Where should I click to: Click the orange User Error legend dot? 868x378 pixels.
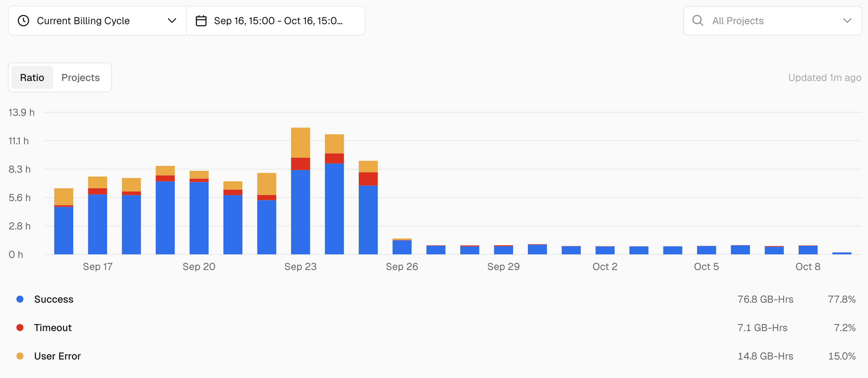(x=20, y=356)
